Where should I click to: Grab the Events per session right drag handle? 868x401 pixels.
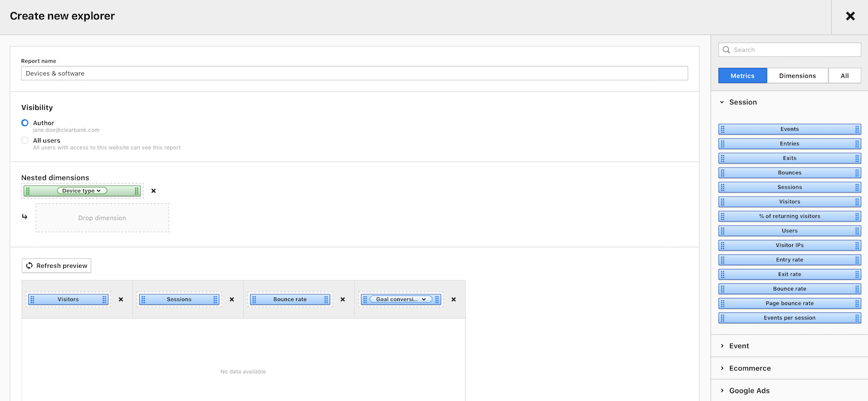(857, 317)
